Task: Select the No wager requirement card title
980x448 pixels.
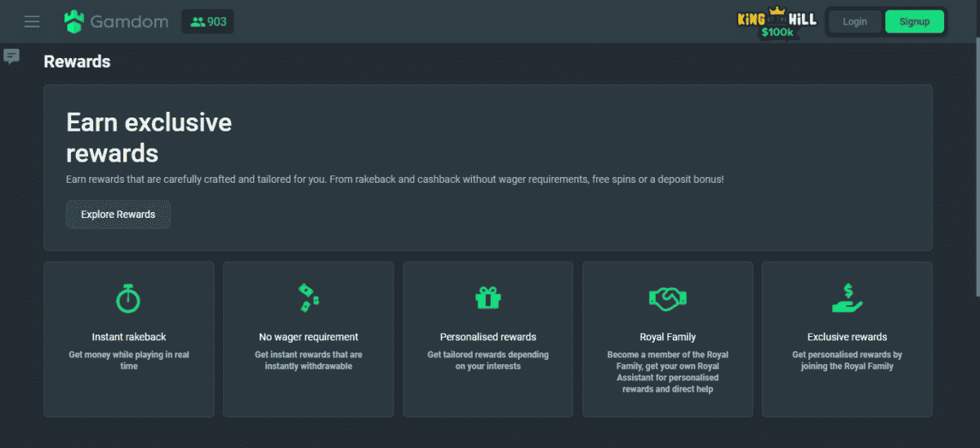Action: tap(308, 337)
